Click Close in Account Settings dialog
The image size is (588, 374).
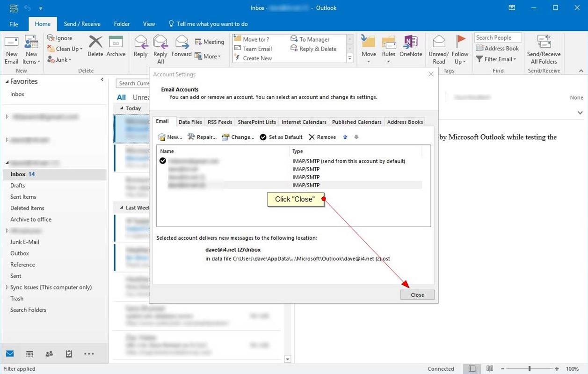pos(417,295)
